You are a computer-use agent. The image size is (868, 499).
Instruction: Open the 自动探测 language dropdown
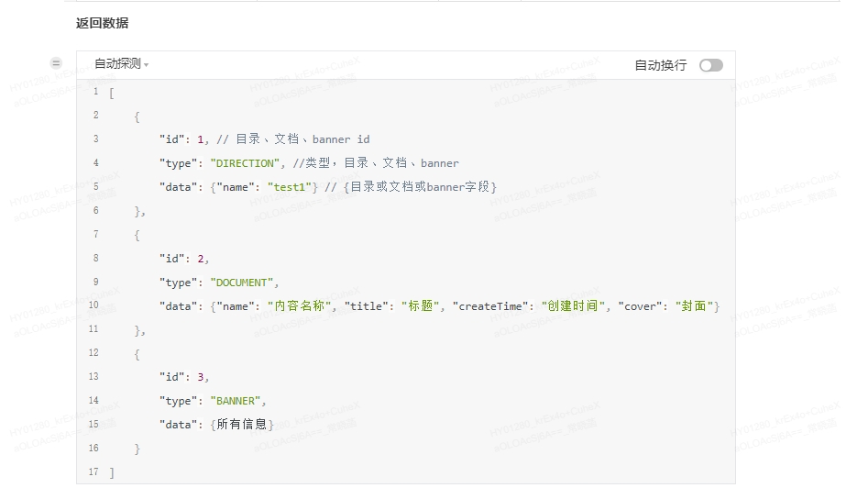coord(121,64)
